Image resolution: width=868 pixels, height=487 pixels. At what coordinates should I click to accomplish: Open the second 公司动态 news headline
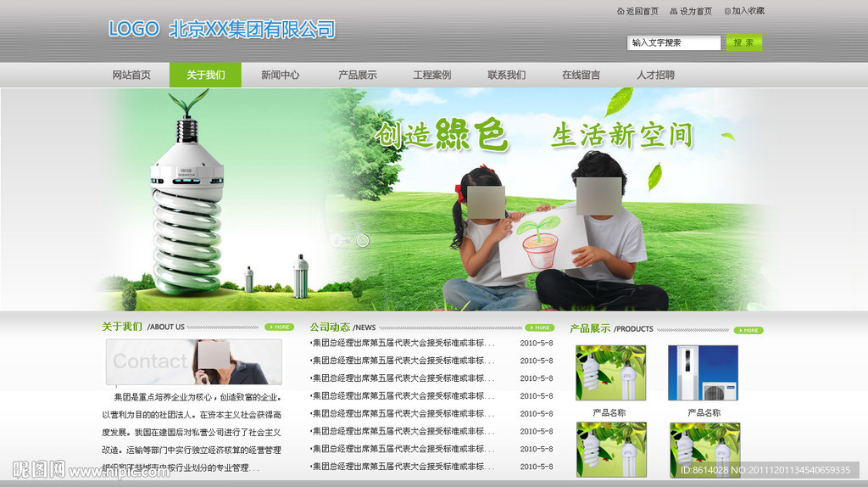click(403, 361)
